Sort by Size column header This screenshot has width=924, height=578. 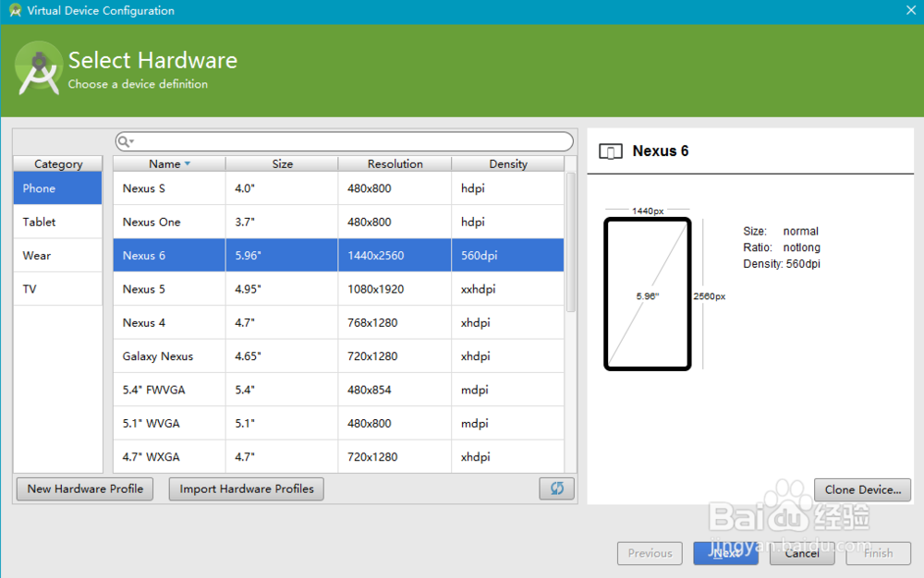pos(282,163)
